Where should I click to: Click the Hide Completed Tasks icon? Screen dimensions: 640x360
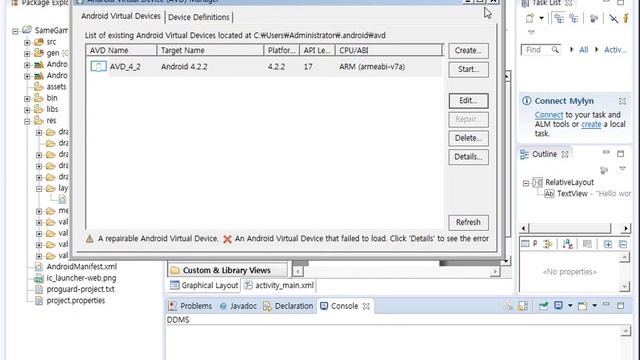click(613, 18)
